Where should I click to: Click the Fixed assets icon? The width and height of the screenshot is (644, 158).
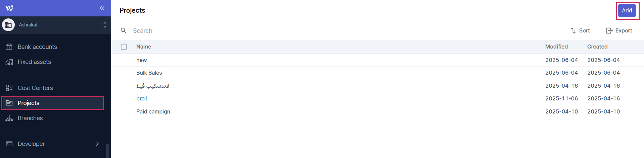(9, 62)
